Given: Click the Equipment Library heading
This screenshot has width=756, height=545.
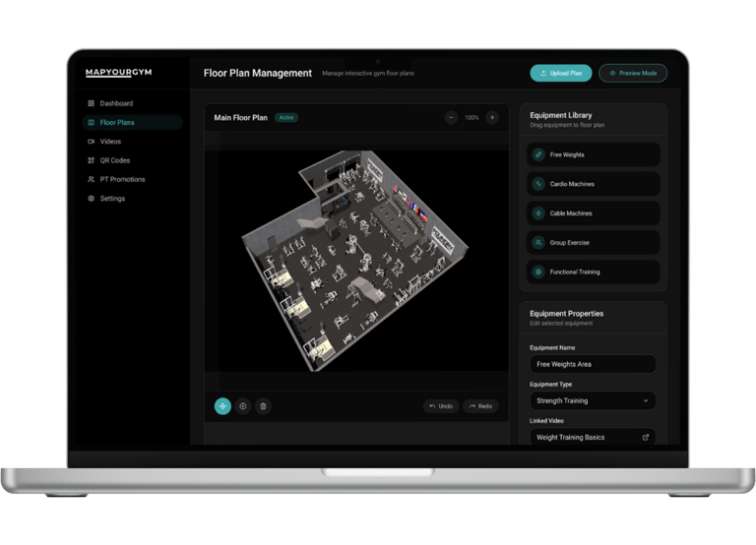Looking at the screenshot, I should (x=561, y=115).
